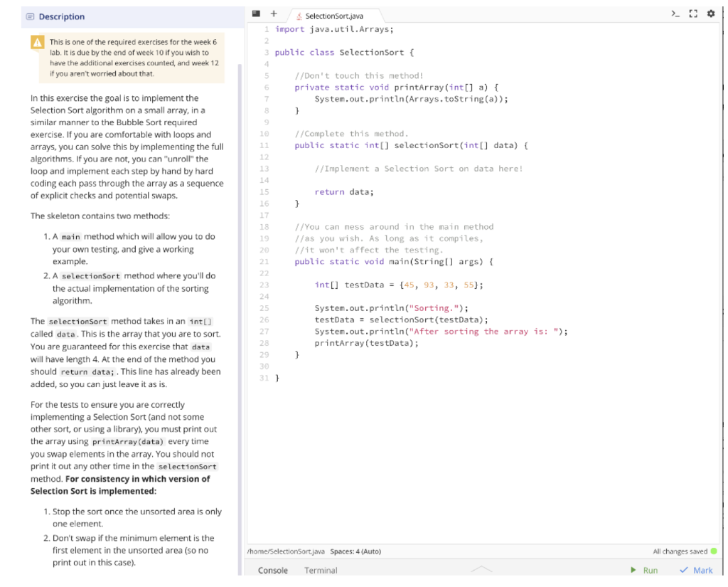Image resolution: width=728 pixels, height=587 pixels.
Task: Click the selectionSort method signature line
Action: point(412,145)
